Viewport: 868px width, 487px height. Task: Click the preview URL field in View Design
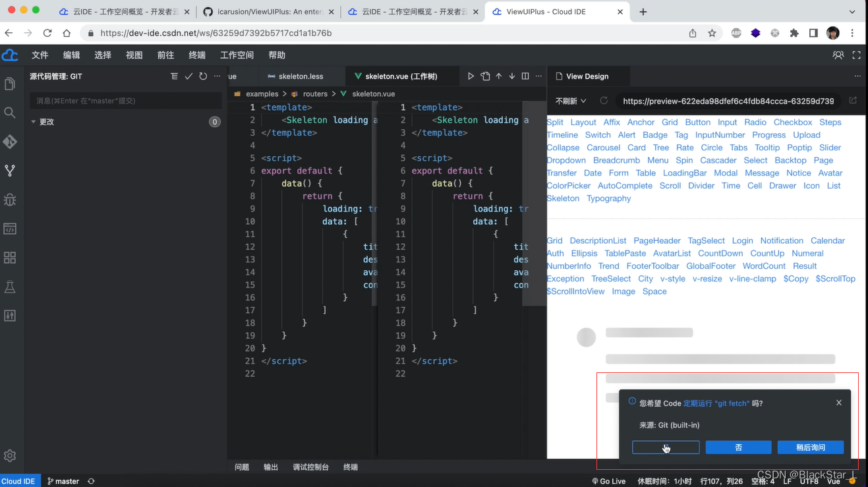coord(729,101)
